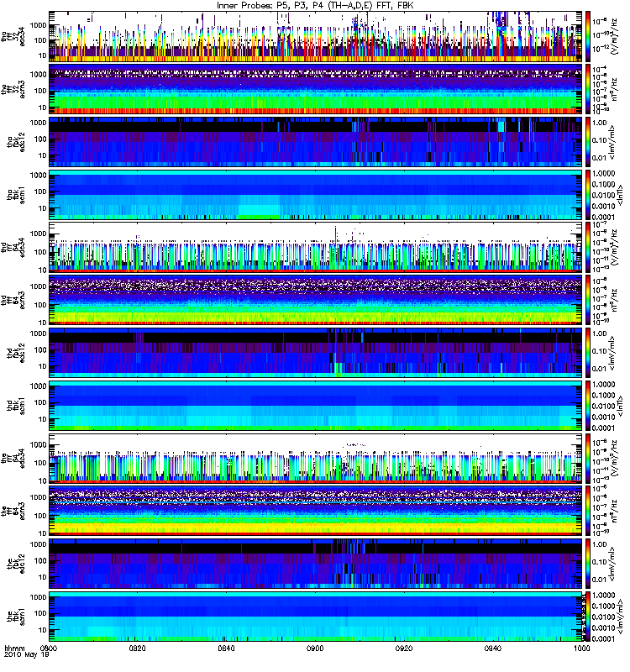Image resolution: width=630 pixels, height=672 pixels.
Task: Click the <|mV/m|> unit label of tha fbk edc12 color bar
Action: tap(612, 142)
